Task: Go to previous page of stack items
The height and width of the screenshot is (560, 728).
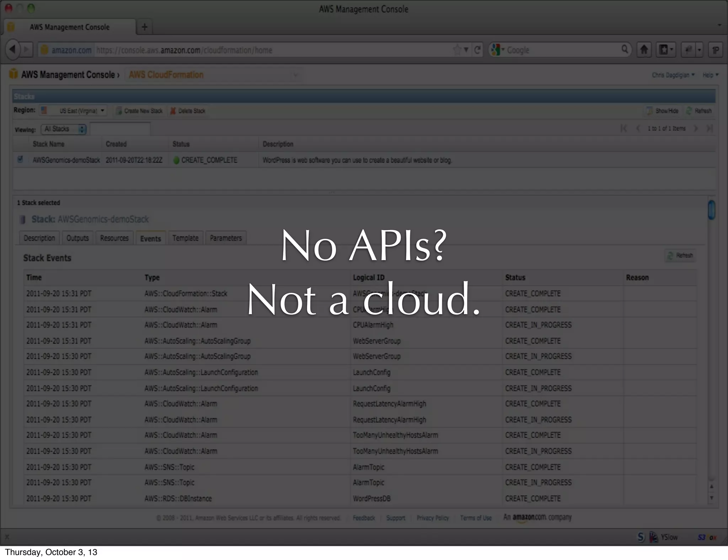Action: click(x=638, y=128)
